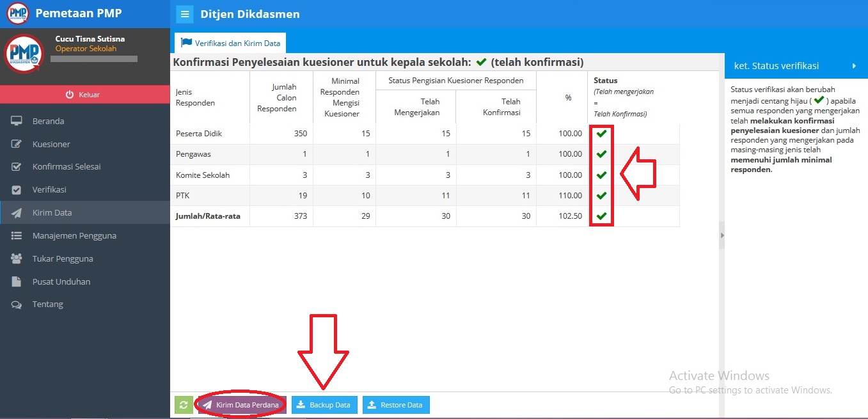Click the Backup Data button
The image size is (868, 419).
pos(324,404)
